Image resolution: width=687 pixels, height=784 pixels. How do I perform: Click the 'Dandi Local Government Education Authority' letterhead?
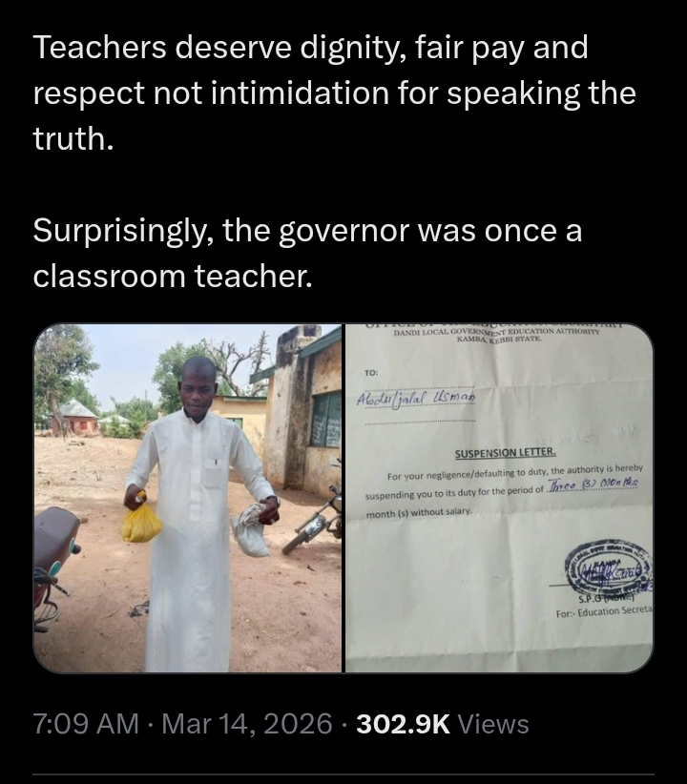[496, 335]
